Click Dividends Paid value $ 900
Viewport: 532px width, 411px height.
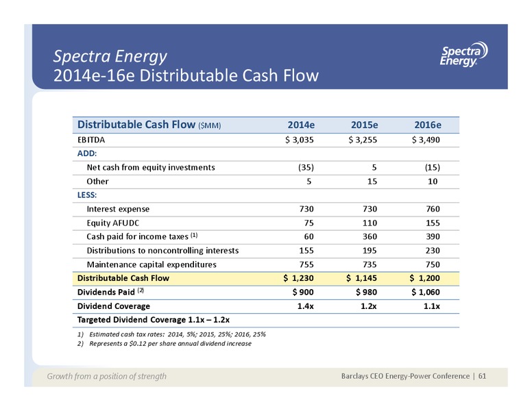303,292
